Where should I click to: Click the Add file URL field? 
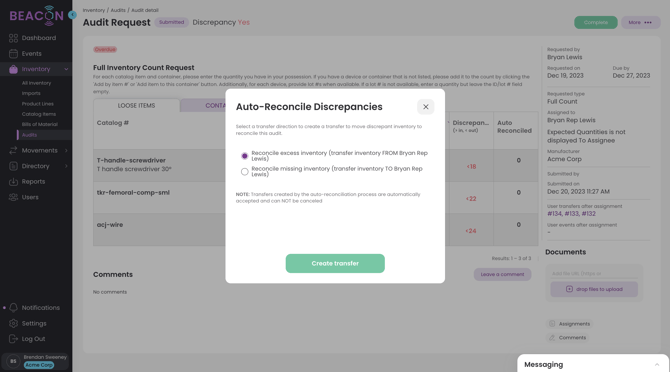point(594,273)
